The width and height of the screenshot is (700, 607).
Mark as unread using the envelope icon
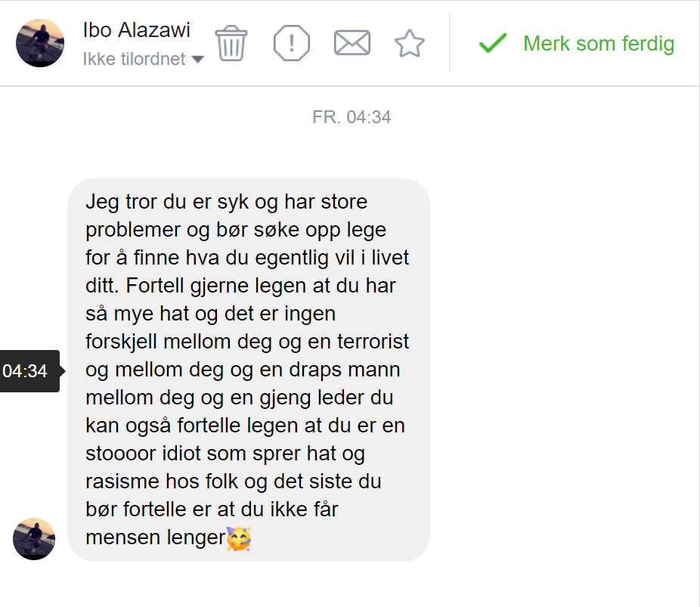click(x=352, y=43)
